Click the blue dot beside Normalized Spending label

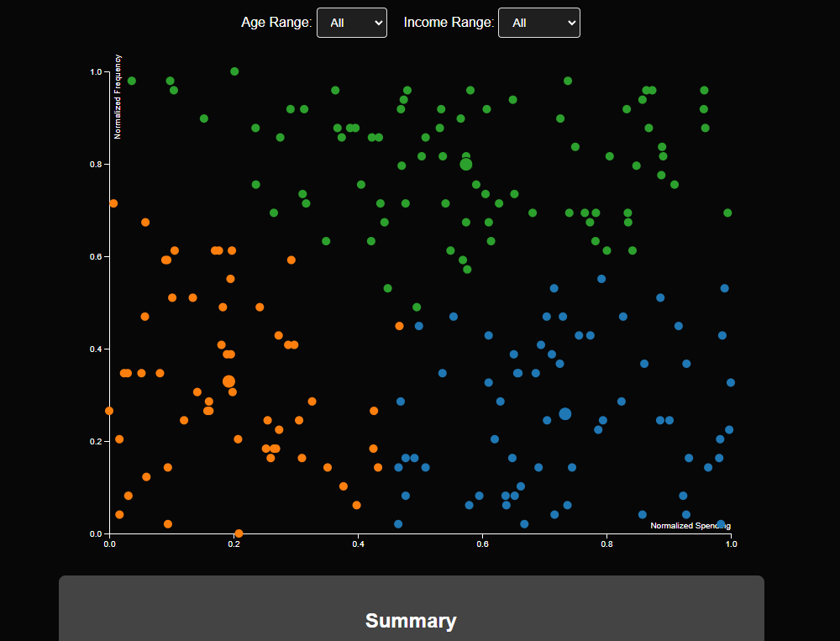coord(721,523)
